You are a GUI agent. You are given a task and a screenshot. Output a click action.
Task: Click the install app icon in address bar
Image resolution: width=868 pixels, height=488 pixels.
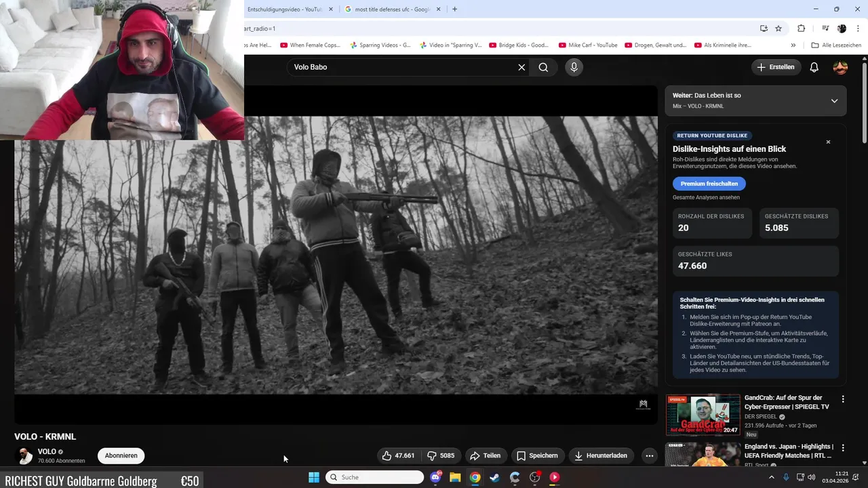[764, 28]
